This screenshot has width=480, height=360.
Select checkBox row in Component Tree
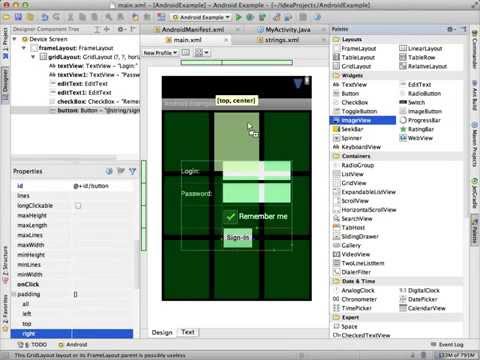point(75,101)
